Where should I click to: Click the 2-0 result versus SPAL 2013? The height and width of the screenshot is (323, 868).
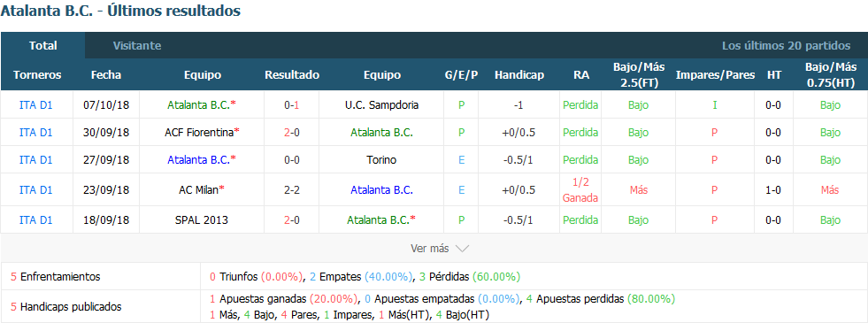pyautogui.click(x=292, y=220)
